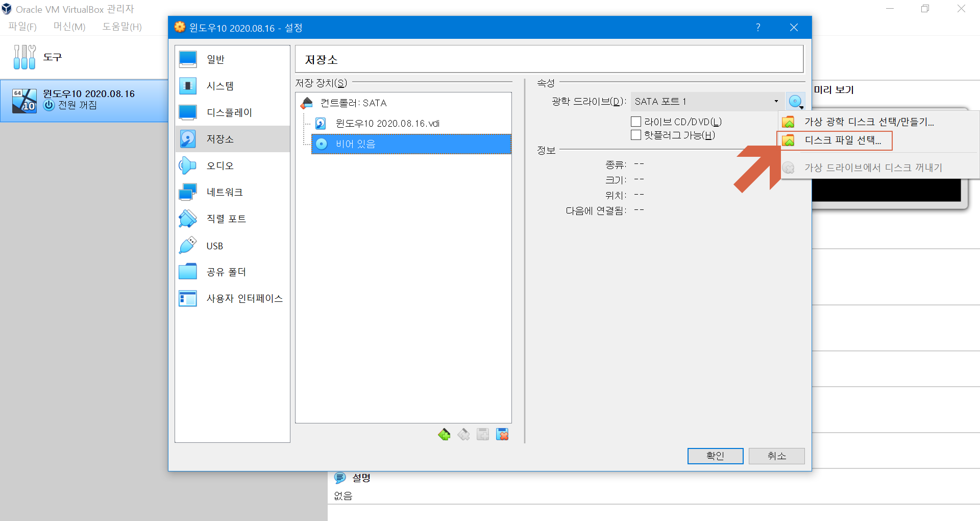Open the 시스템 settings category
This screenshot has height=521, width=980.
point(232,86)
